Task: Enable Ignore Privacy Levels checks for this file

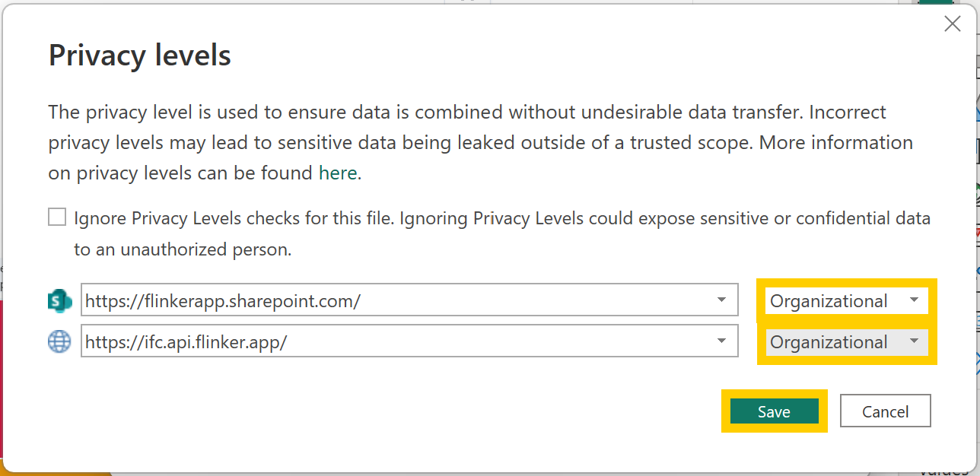Action: pos(57,217)
